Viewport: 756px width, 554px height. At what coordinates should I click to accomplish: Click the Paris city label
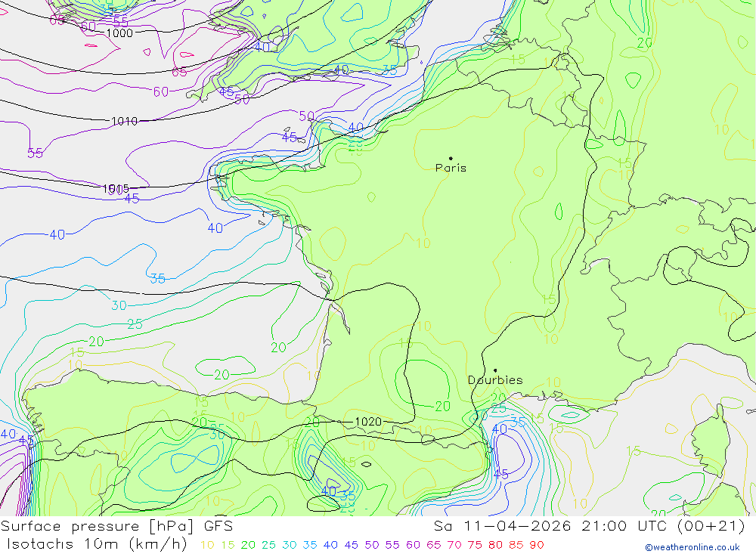click(451, 168)
